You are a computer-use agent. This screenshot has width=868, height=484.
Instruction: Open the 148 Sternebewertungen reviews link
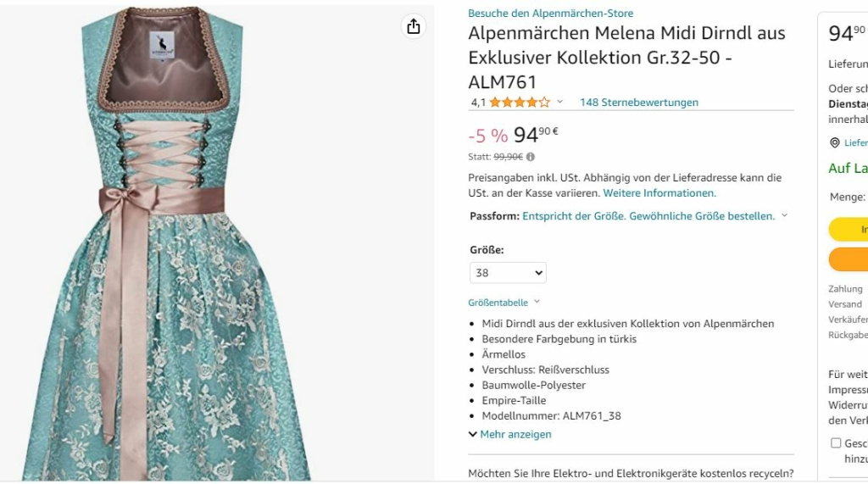pos(638,103)
